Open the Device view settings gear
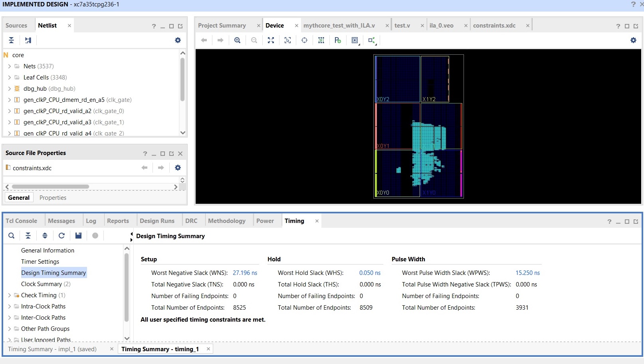The width and height of the screenshot is (644, 364). pyautogui.click(x=633, y=40)
